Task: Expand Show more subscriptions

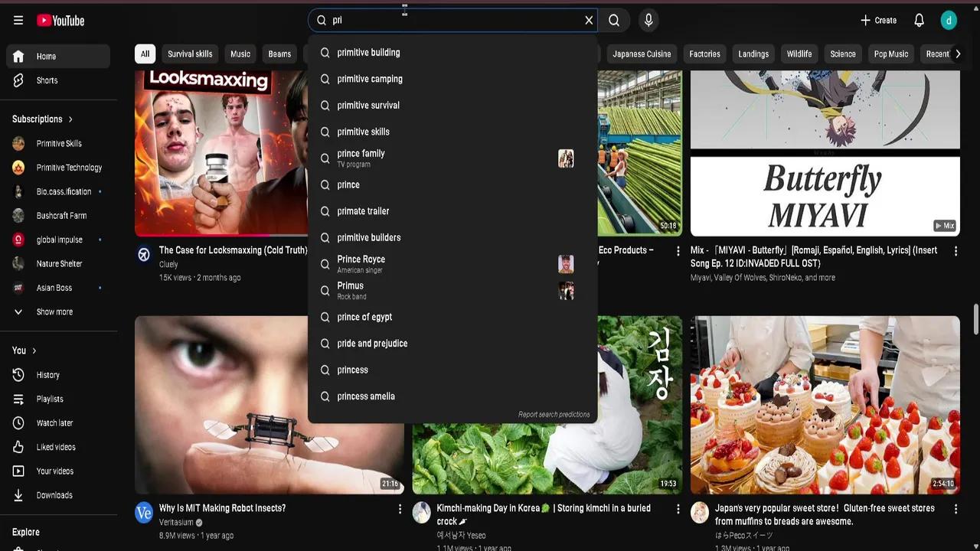Action: 58,312
